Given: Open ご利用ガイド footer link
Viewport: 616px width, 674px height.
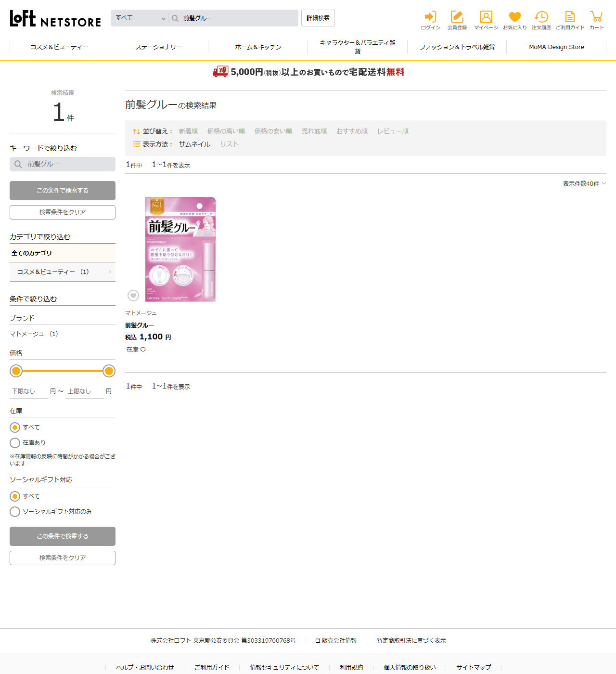Looking at the screenshot, I should pyautogui.click(x=212, y=668).
